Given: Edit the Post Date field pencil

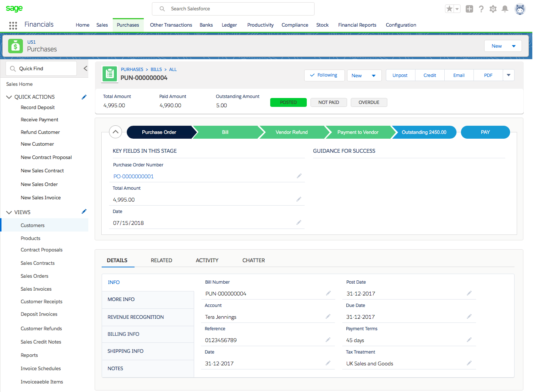Looking at the screenshot, I should 469,293.
